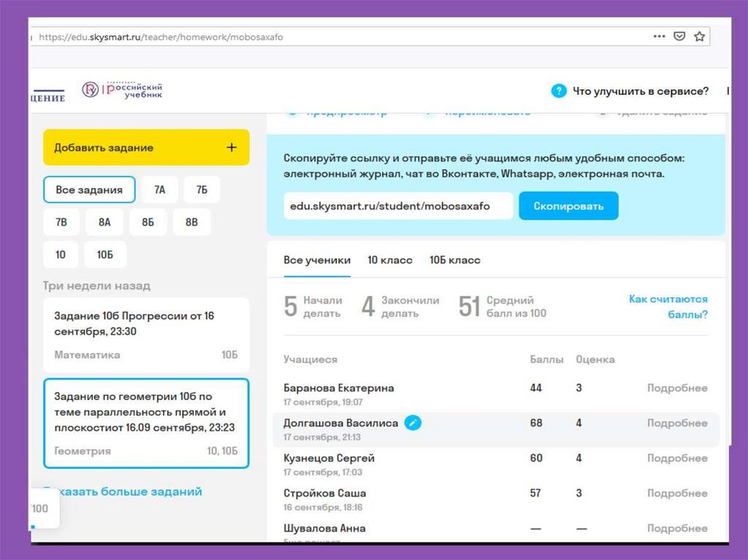The image size is (748, 560).
Task: Open the Как считаются баллы link
Action: pyautogui.click(x=668, y=307)
